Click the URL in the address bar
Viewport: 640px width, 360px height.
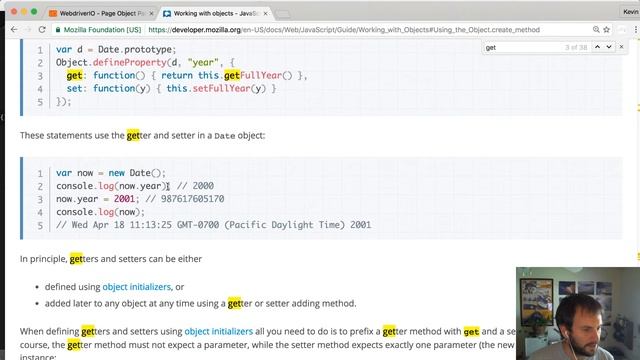tap(344, 30)
